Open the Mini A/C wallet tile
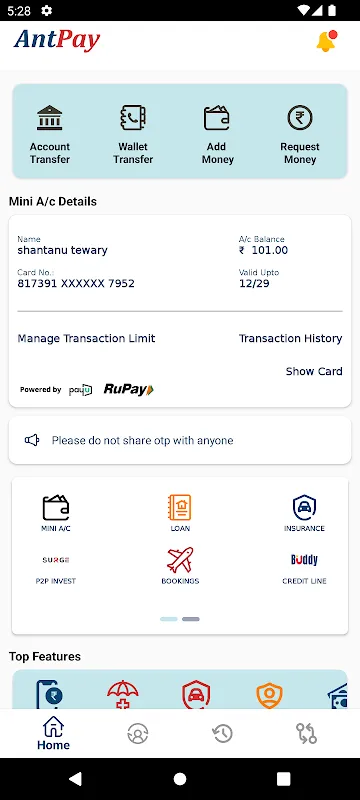The image size is (360, 800). [x=56, y=513]
